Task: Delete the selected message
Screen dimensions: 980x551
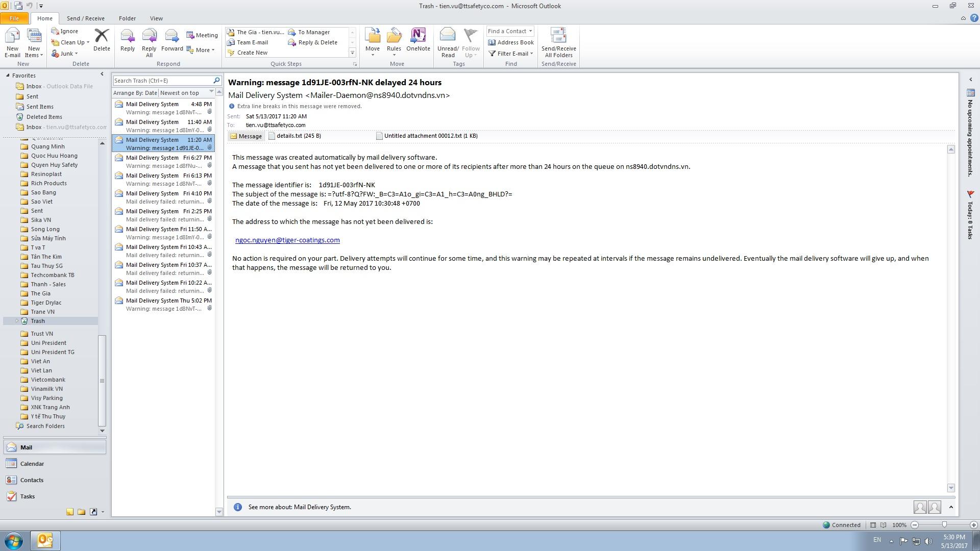Action: 102,40
